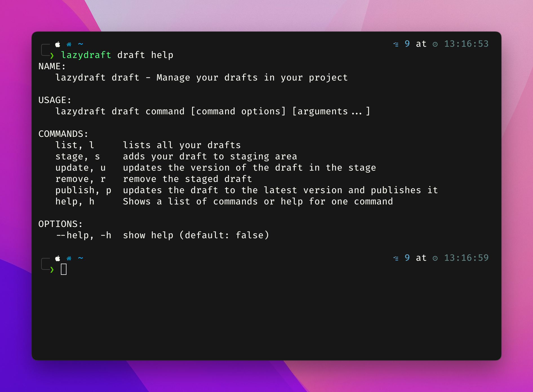
Task: Click the Apple logo above the lazydraft command
Action: 58,44
